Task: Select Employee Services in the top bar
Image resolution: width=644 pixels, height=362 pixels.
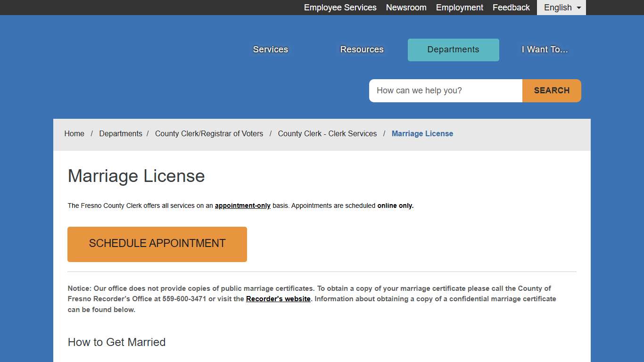Action: pos(340,8)
